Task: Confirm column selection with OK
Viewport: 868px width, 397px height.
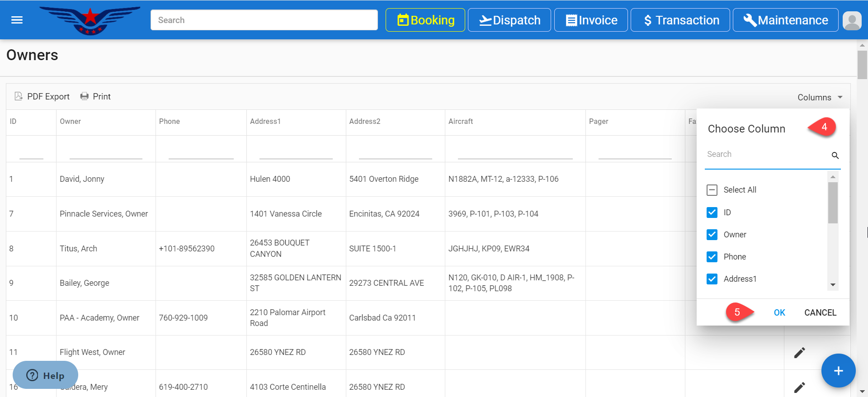Action: coord(779,312)
